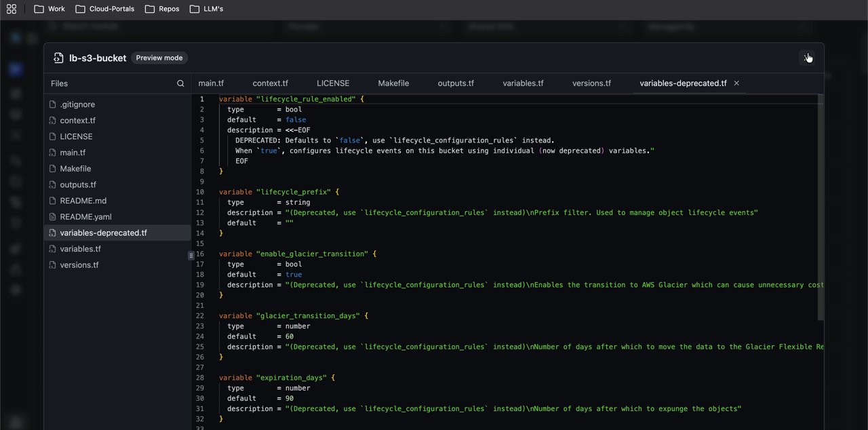This screenshot has height=430, width=868.
Task: Click the sidebar resize handle icon
Action: (191, 256)
